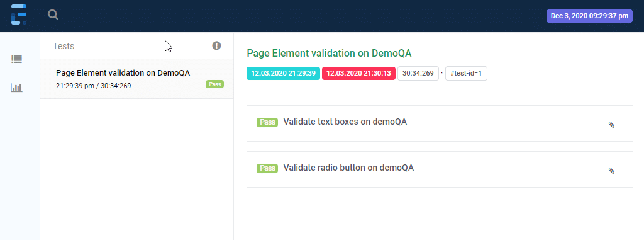Click Pass badge of Validate radio button
The width and height of the screenshot is (644, 240).
267,168
